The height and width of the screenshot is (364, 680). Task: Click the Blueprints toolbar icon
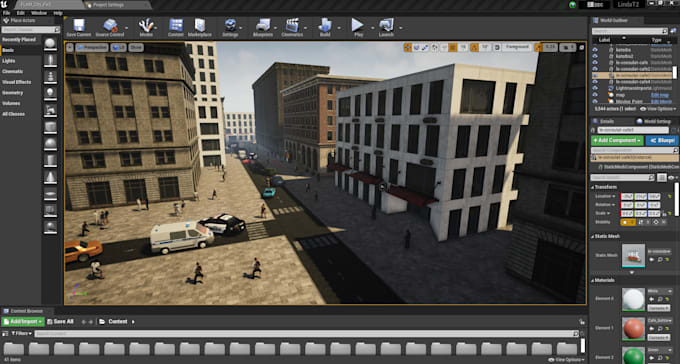pos(263,28)
